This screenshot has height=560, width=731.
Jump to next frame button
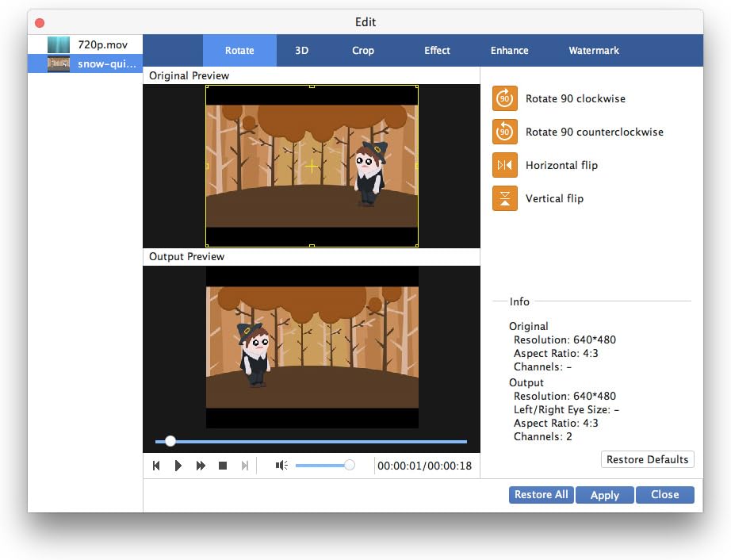pyautogui.click(x=245, y=466)
